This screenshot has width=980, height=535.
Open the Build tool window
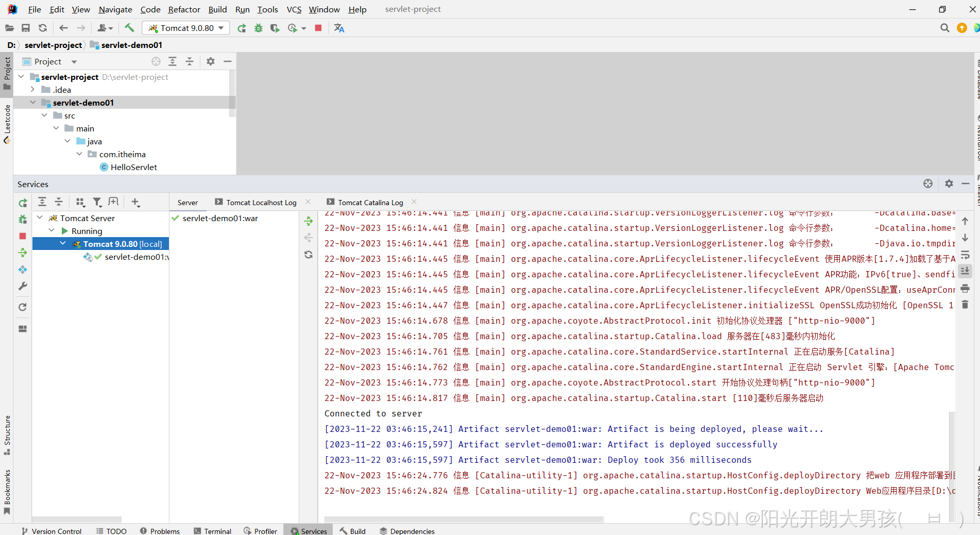(353, 531)
